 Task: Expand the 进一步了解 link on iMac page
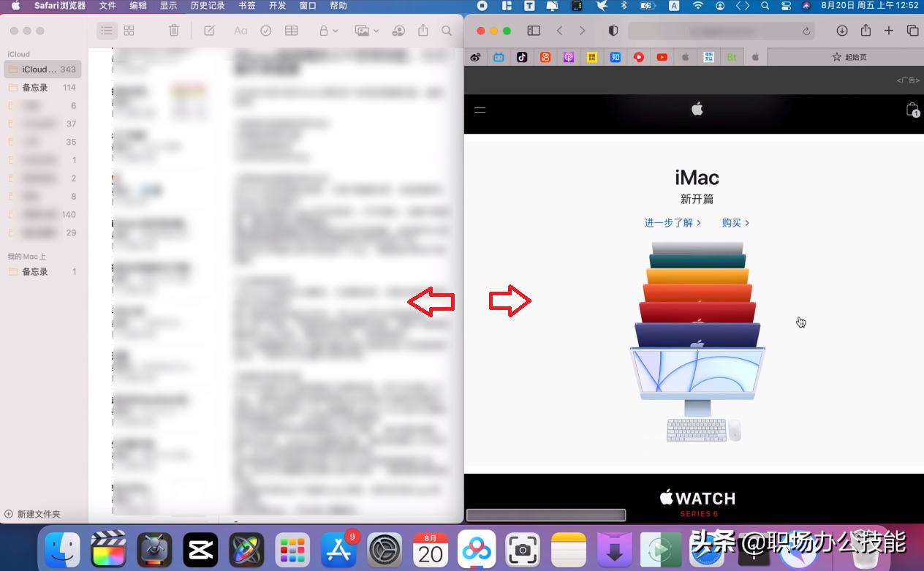(x=671, y=222)
